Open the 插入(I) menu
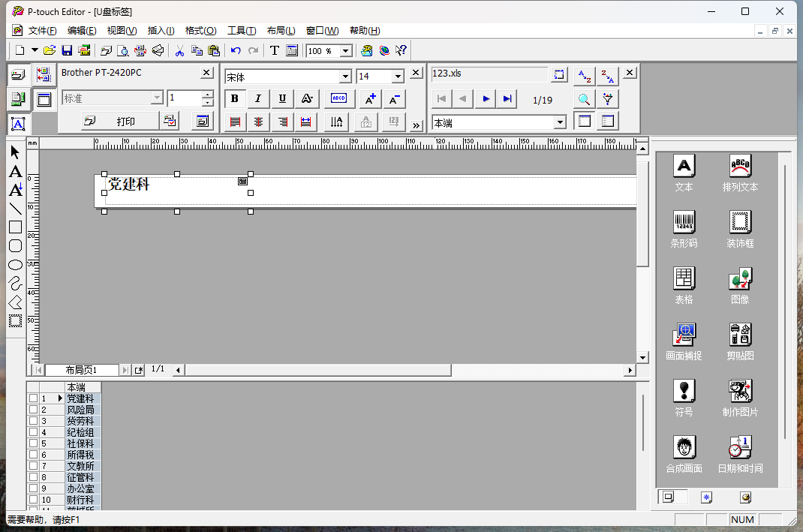The height and width of the screenshot is (532, 803). pos(161,31)
